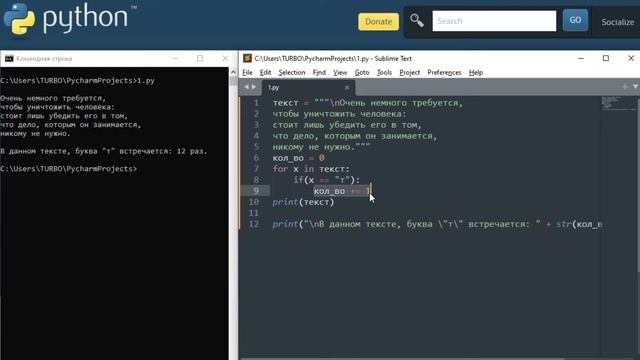
Task: Click 'чтобы уничтожить человека:' on line 2
Action: pos(340,114)
